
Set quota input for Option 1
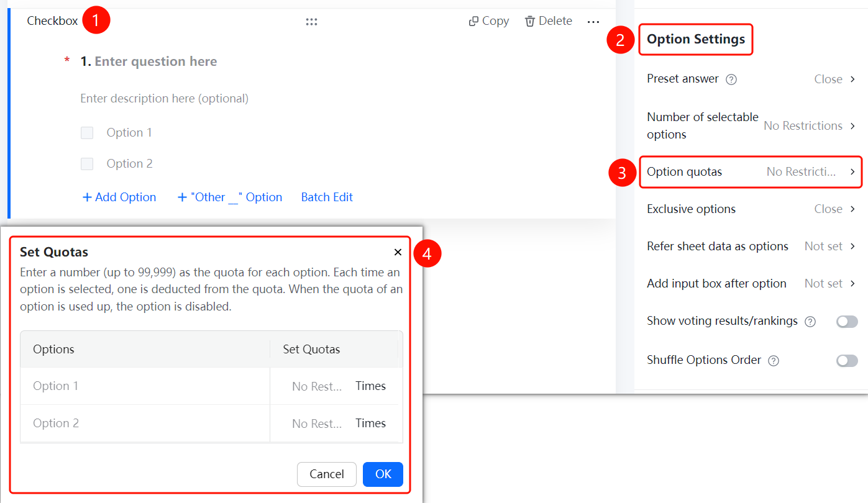[317, 386]
